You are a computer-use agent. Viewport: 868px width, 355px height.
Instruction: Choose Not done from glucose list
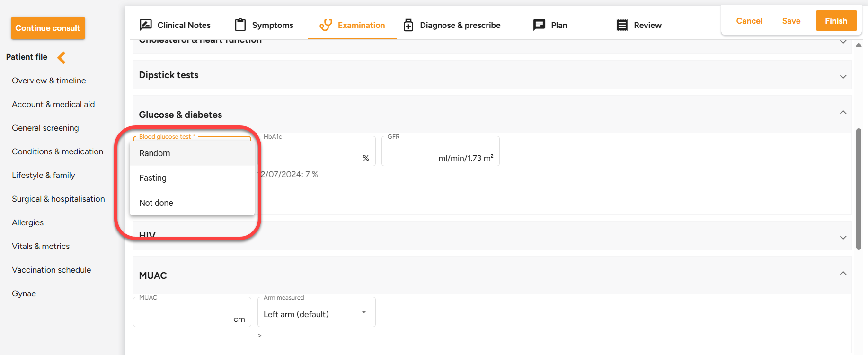click(156, 203)
